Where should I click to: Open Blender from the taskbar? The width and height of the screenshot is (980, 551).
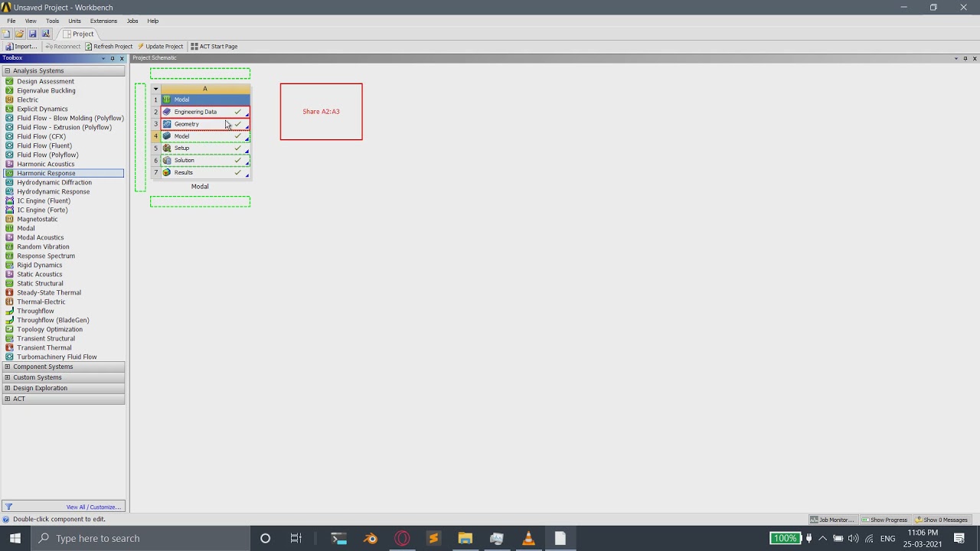tap(371, 538)
